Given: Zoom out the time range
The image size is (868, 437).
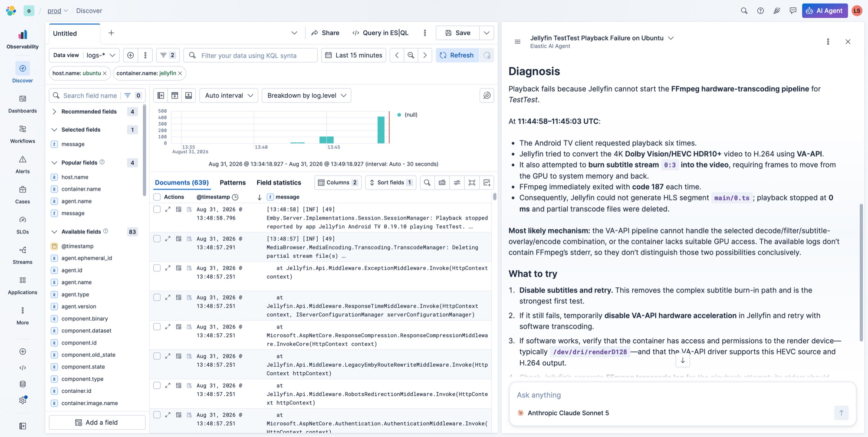Looking at the screenshot, I should tap(411, 55).
